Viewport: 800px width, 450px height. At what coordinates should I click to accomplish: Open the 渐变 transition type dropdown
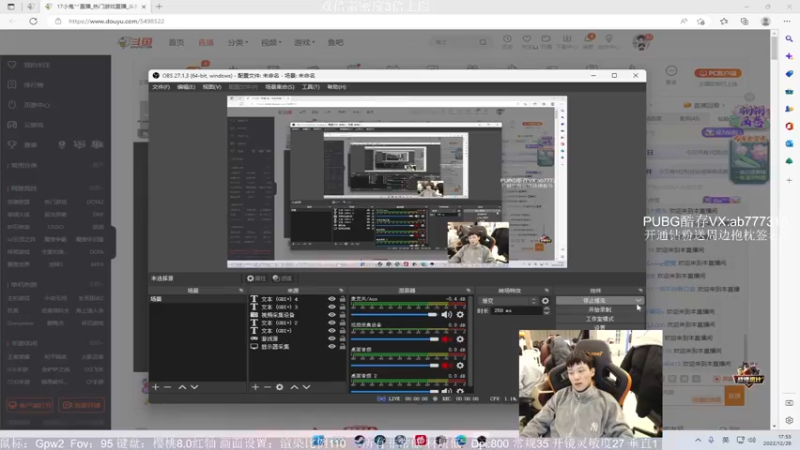508,301
